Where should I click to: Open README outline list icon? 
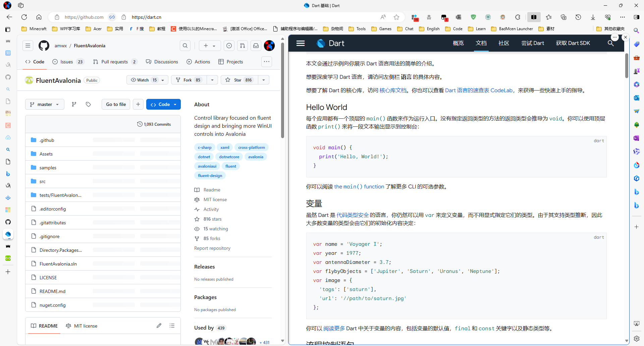point(172,326)
